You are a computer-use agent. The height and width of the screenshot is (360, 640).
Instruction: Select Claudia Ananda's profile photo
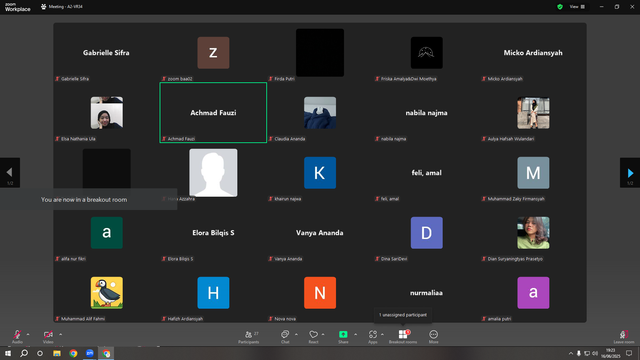click(320, 113)
